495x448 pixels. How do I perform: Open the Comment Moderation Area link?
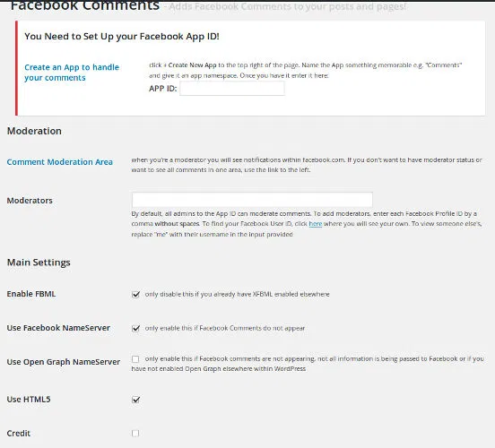point(60,162)
